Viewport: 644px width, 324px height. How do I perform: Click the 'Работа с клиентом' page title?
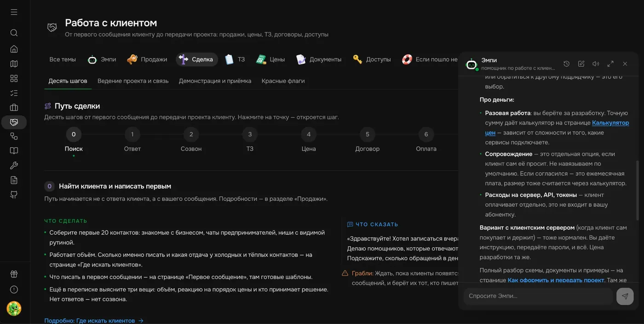[x=111, y=23]
